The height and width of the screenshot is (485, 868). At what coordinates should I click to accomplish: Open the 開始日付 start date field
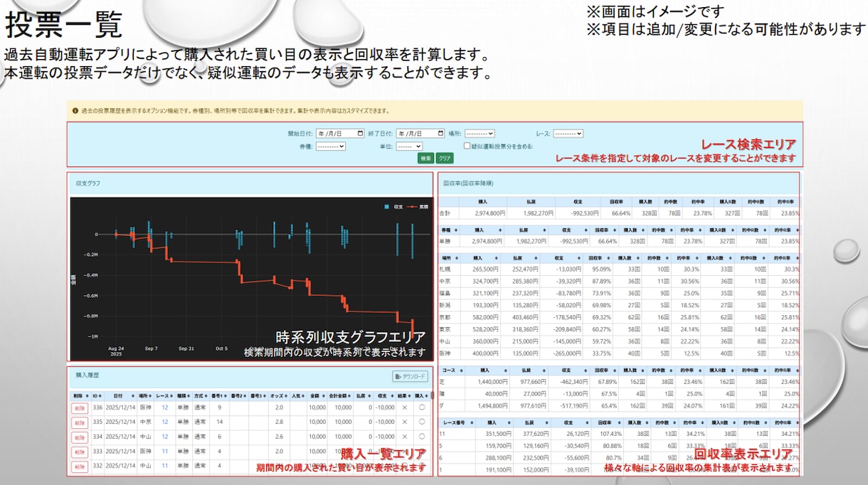pos(340,133)
